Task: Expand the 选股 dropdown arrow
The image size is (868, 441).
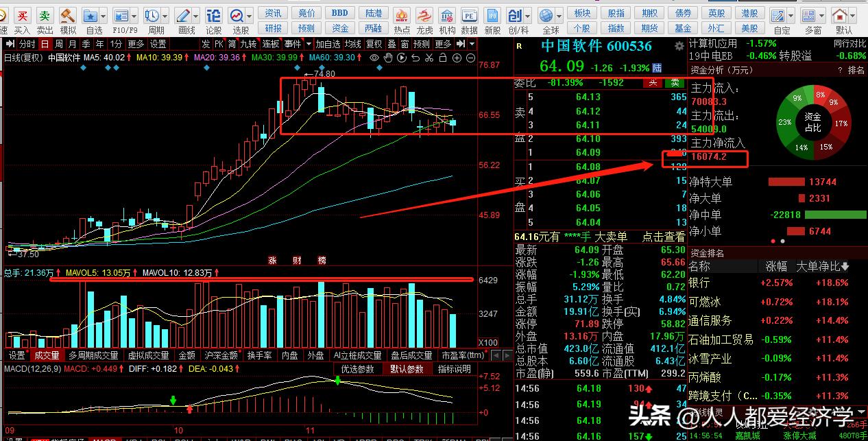Action: click(x=250, y=15)
